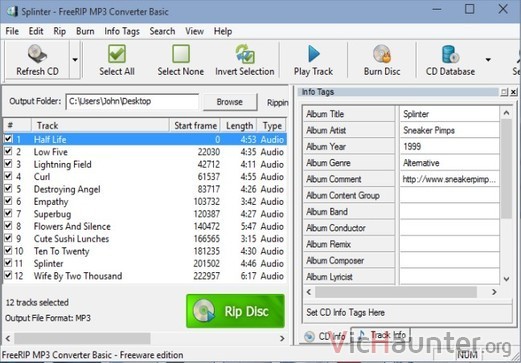This screenshot has height=363, width=521.
Task: Click track list horizontal scrollbar right arrow
Action: (x=282, y=338)
